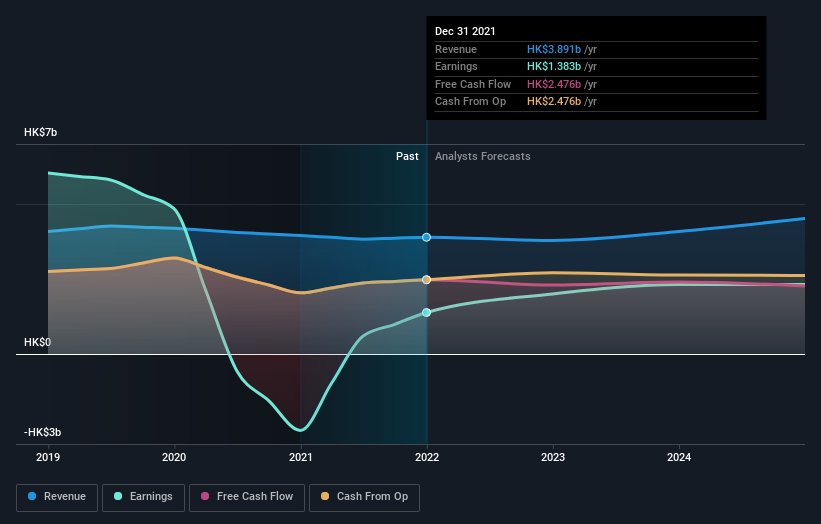The image size is (821, 524).
Task: Click the Earnings data point at 2022
Action: tap(427, 313)
